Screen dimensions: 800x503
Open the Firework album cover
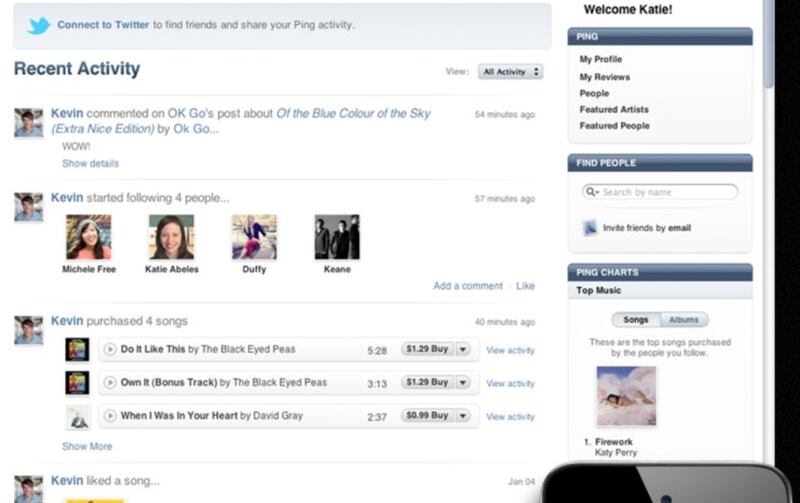[627, 396]
